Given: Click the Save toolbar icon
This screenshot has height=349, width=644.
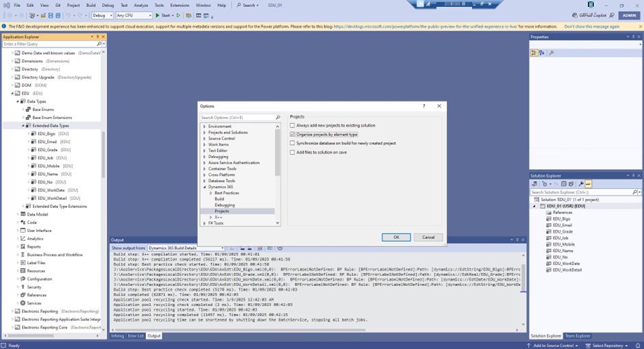Looking at the screenshot, I should 51,16.
